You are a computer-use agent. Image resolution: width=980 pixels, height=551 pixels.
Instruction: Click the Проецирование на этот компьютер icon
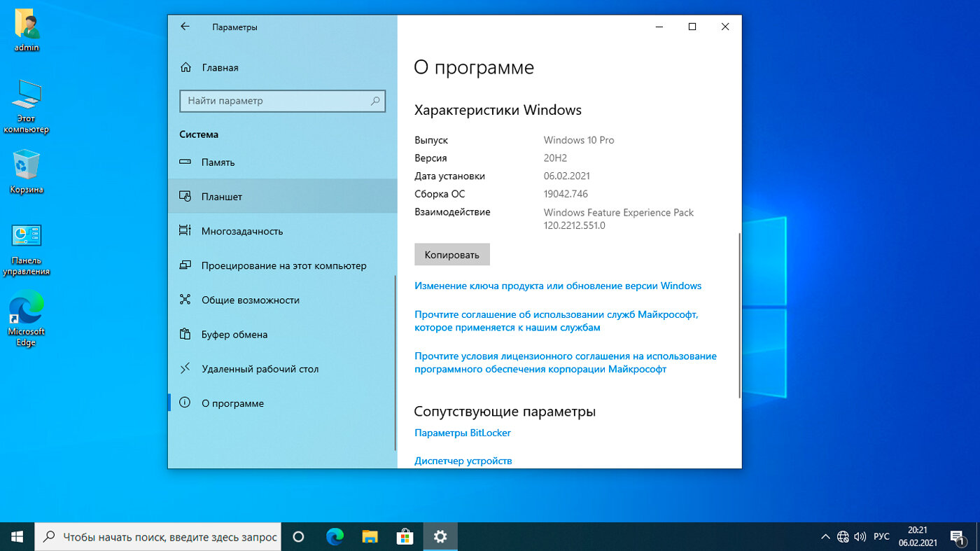coord(185,265)
